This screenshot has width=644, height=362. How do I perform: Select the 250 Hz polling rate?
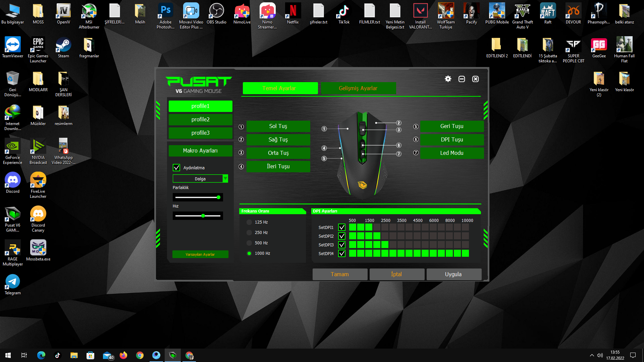(x=249, y=232)
